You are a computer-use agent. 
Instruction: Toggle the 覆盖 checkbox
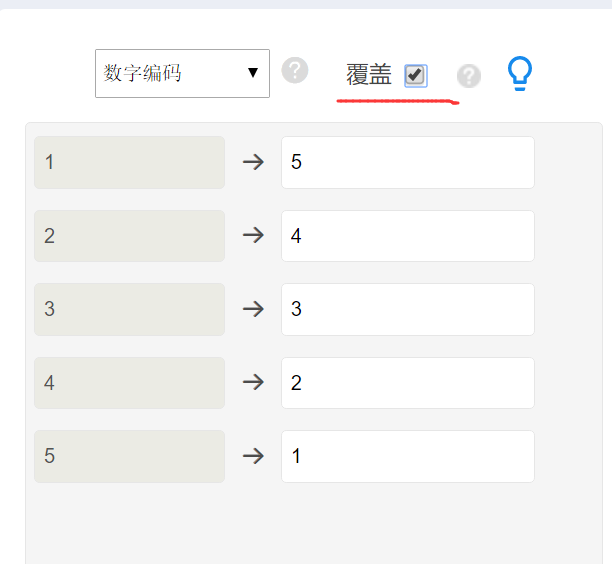coord(415,75)
